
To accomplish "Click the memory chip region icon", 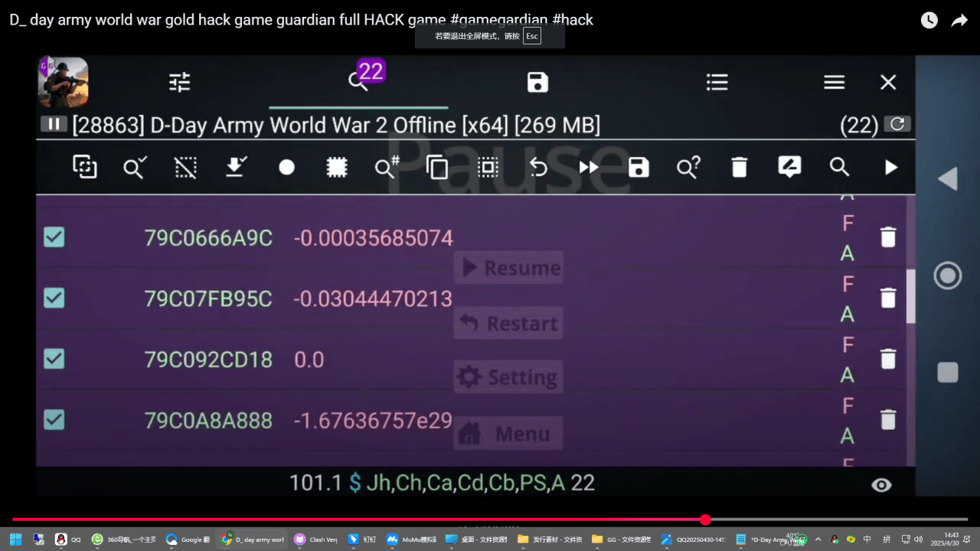I will (337, 167).
